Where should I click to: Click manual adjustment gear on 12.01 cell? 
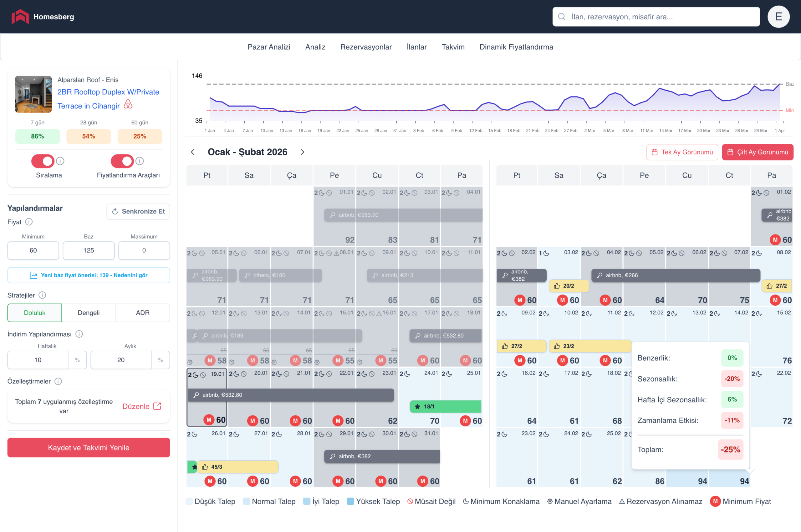(190, 362)
